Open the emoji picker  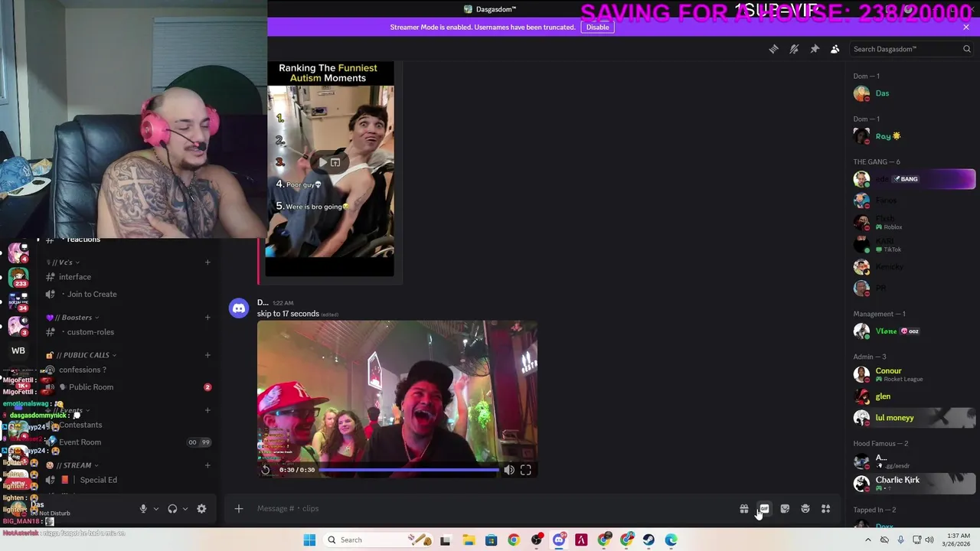coord(805,509)
